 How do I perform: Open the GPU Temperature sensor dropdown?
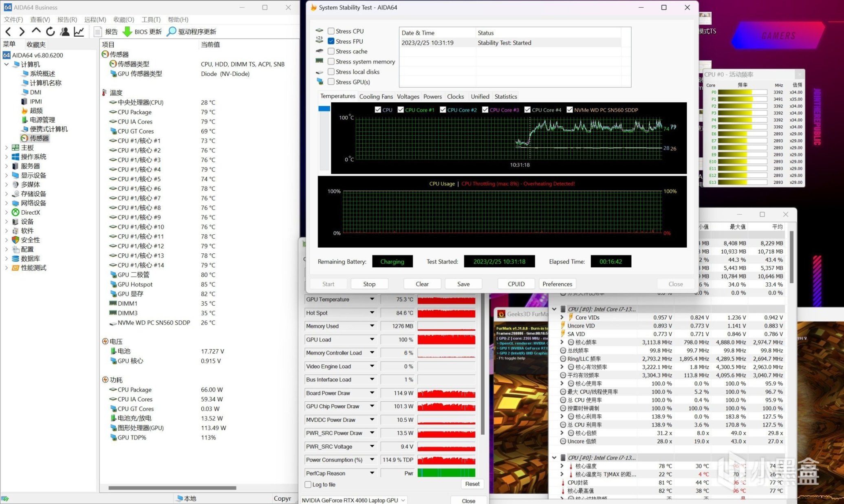[x=372, y=299]
